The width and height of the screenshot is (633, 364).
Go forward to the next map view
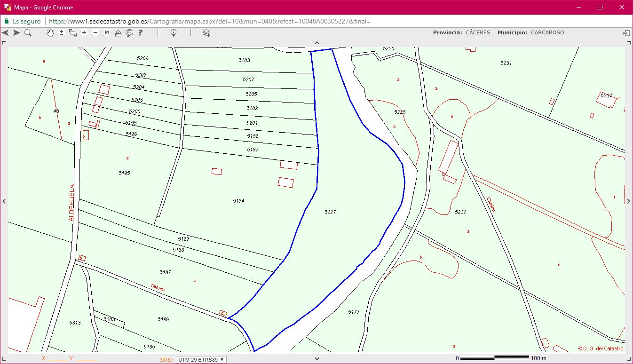click(x=16, y=32)
